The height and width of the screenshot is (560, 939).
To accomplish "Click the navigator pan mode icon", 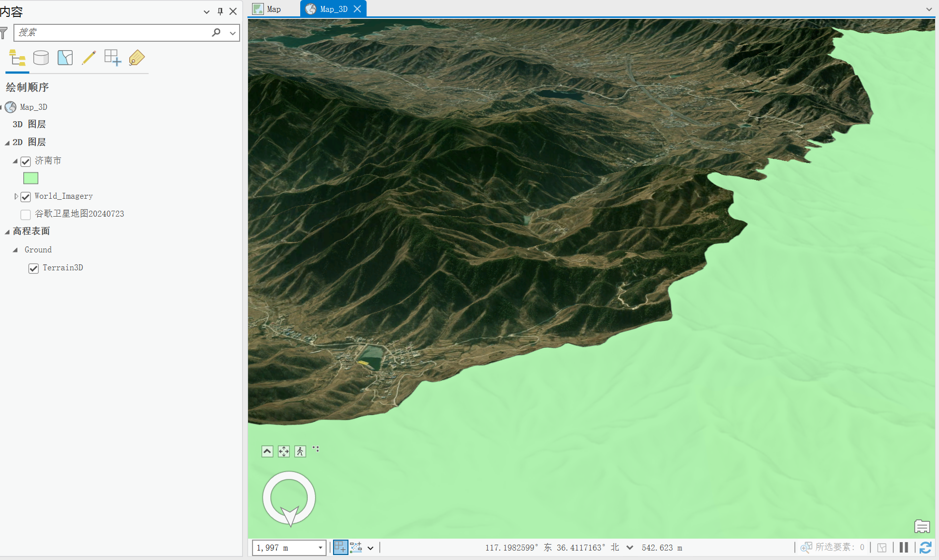I will click(284, 451).
